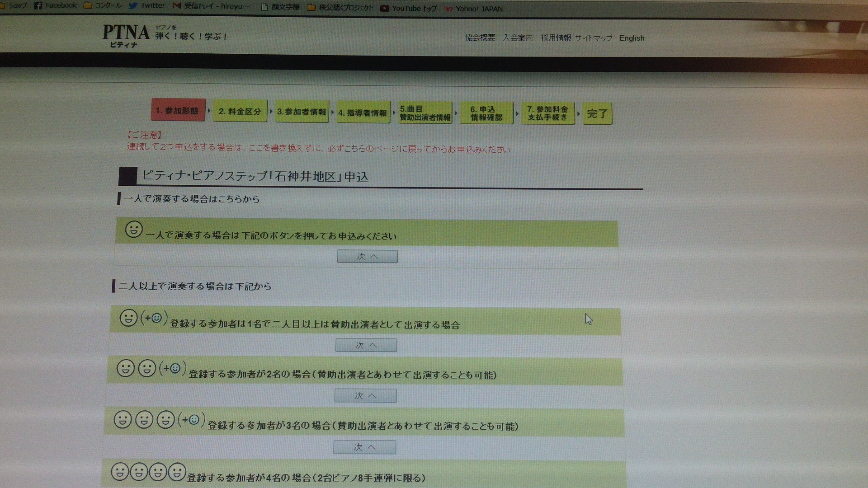Click the smiley icon in the solo performance row
Screen dimensions: 868x488
[134, 229]
